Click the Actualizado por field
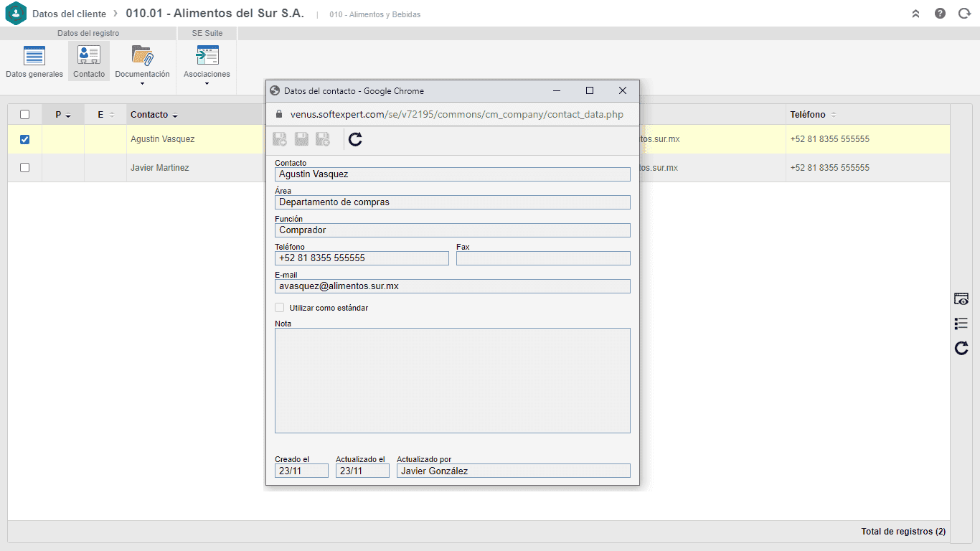 [x=514, y=471]
